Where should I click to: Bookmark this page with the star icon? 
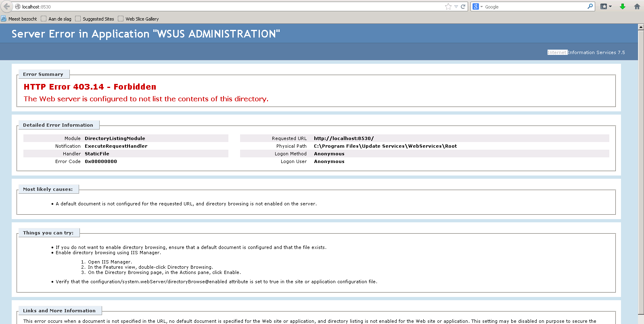click(448, 6)
